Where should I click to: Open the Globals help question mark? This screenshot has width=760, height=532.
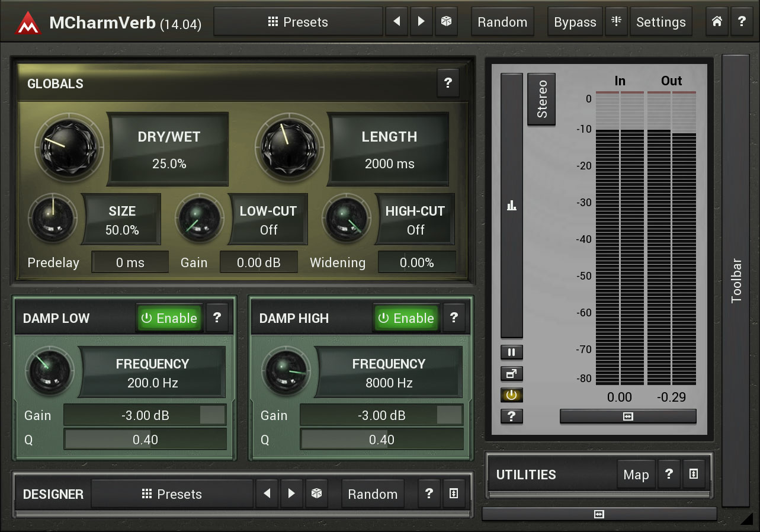(448, 84)
